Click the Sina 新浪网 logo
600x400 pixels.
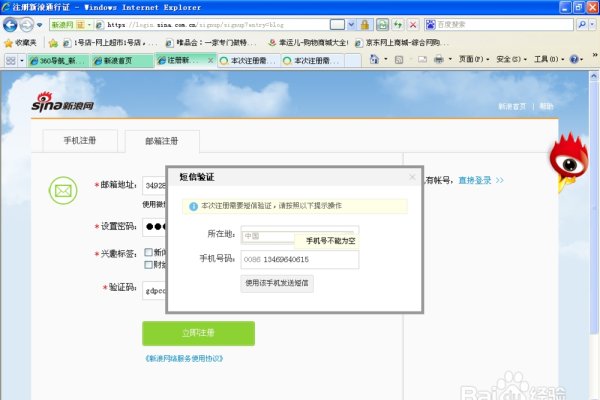click(62, 102)
